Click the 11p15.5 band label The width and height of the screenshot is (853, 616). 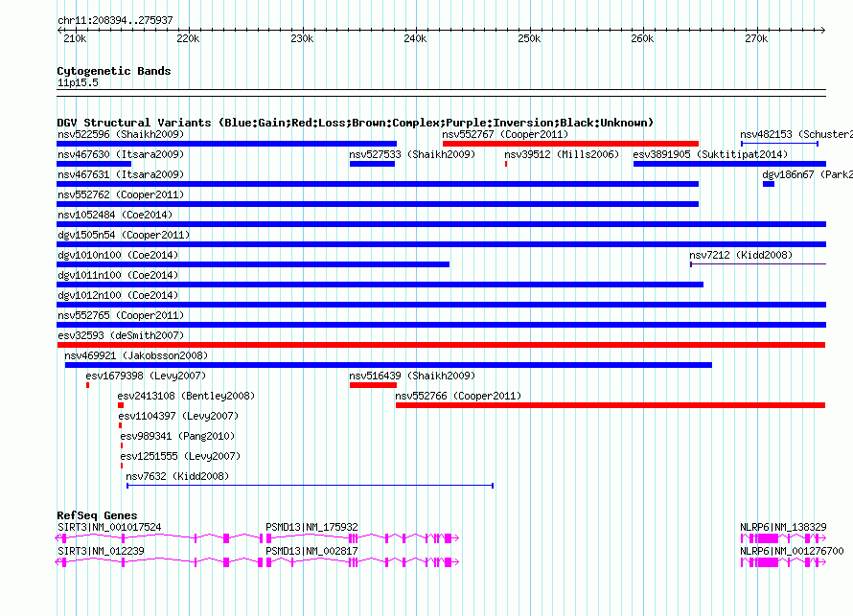click(x=78, y=82)
